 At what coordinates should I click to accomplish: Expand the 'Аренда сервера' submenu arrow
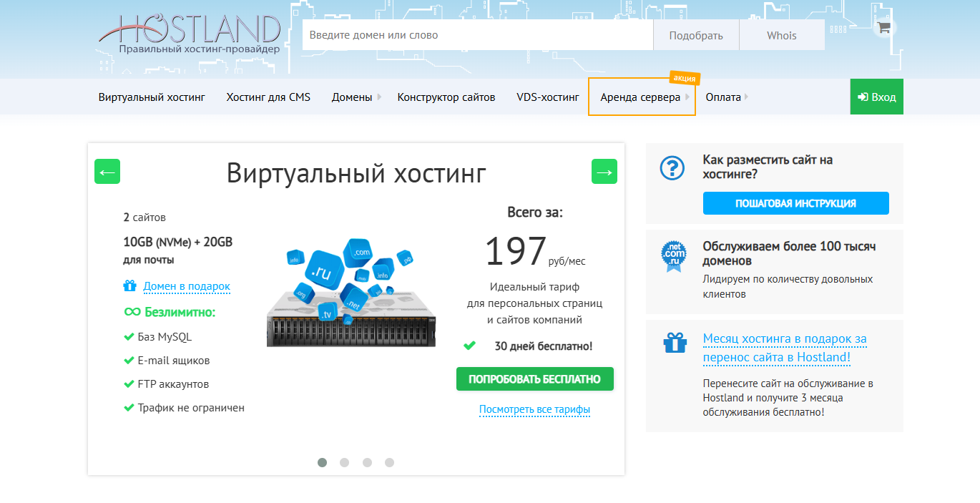(687, 97)
